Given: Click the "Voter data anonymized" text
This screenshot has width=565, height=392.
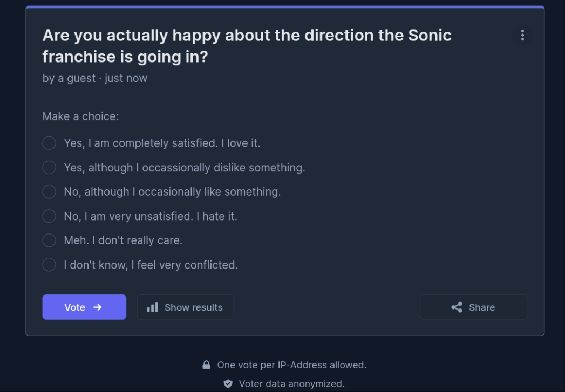Looking at the screenshot, I should (x=291, y=384).
